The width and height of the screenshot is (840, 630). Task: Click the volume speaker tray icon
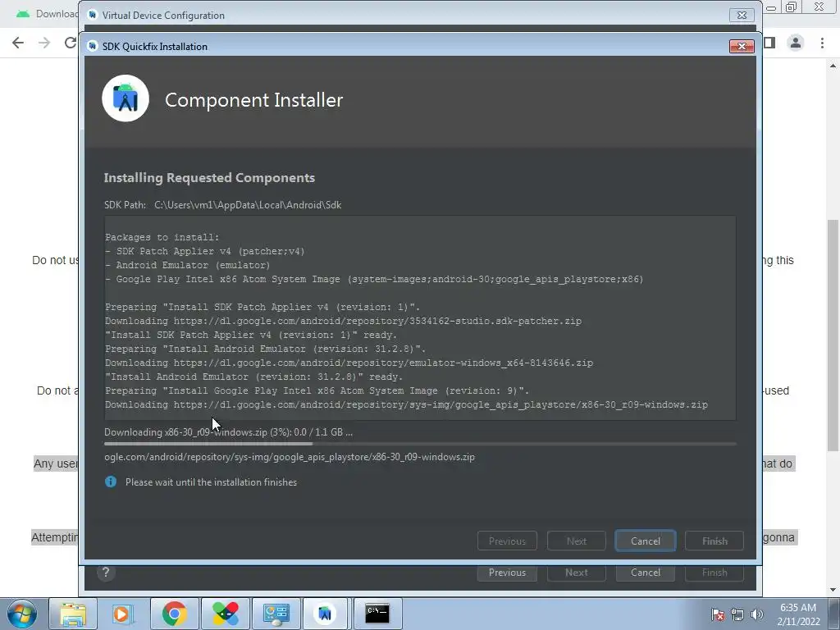click(x=756, y=614)
